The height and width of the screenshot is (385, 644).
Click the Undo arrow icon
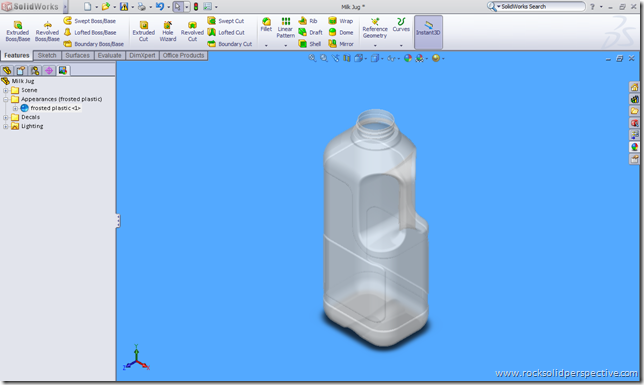click(x=160, y=7)
